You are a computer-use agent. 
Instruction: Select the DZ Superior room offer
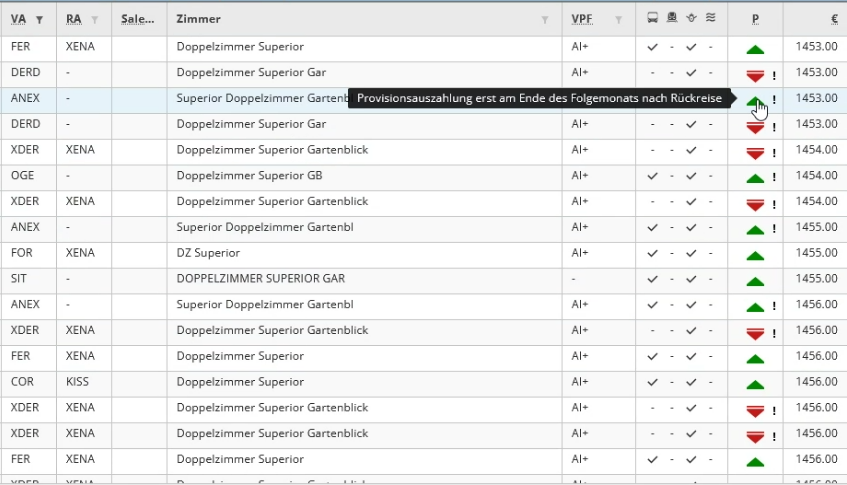click(x=208, y=253)
